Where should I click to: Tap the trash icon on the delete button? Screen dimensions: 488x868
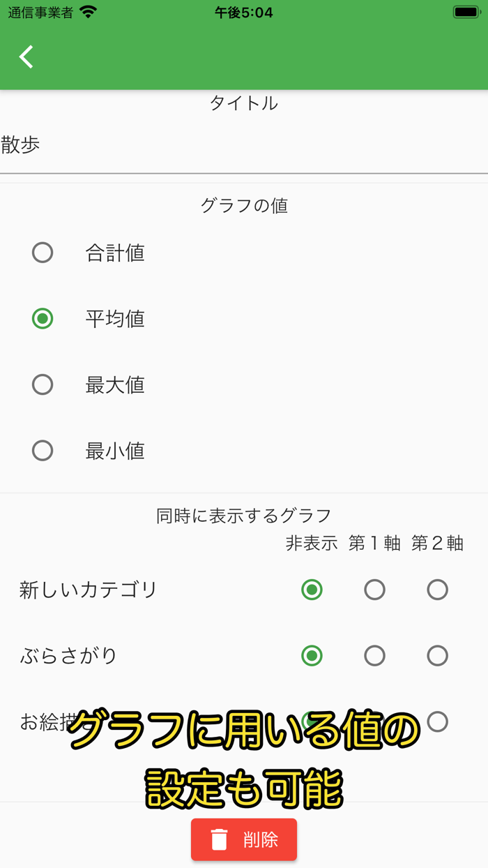220,839
